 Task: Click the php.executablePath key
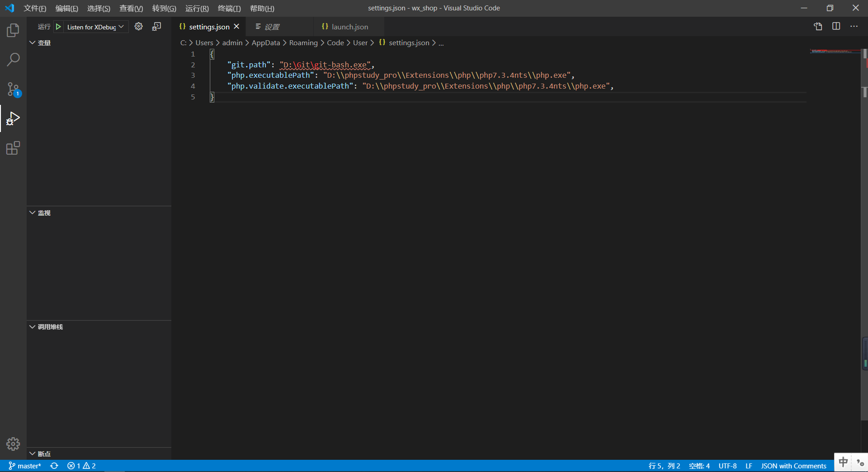click(270, 76)
